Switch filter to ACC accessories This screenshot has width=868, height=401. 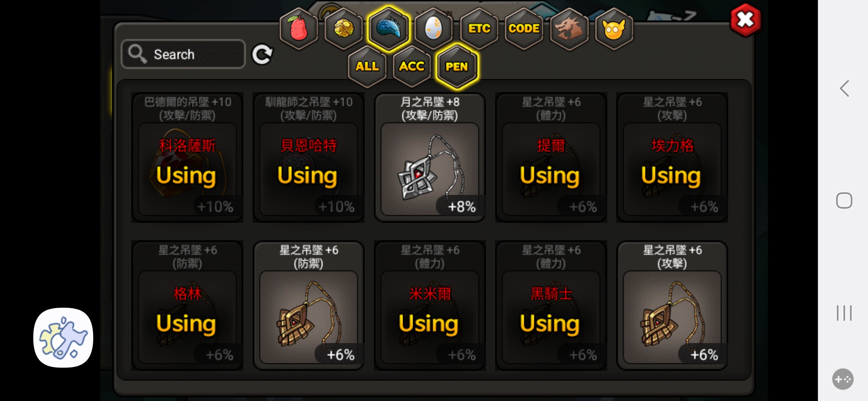(x=412, y=66)
